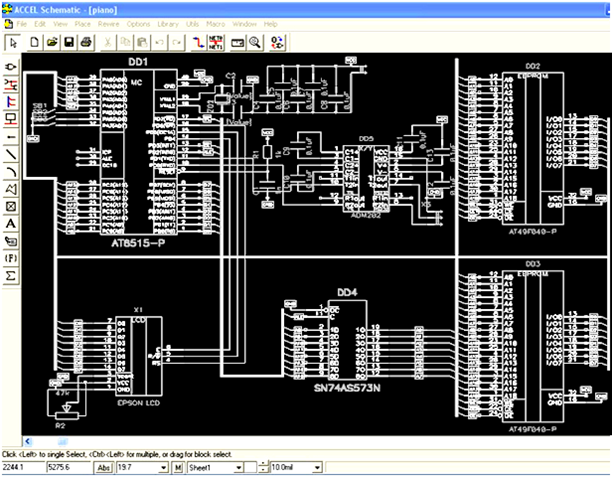612x477 pixels.
Task: Toggle the Abs coordinate mode button
Action: tap(103, 467)
